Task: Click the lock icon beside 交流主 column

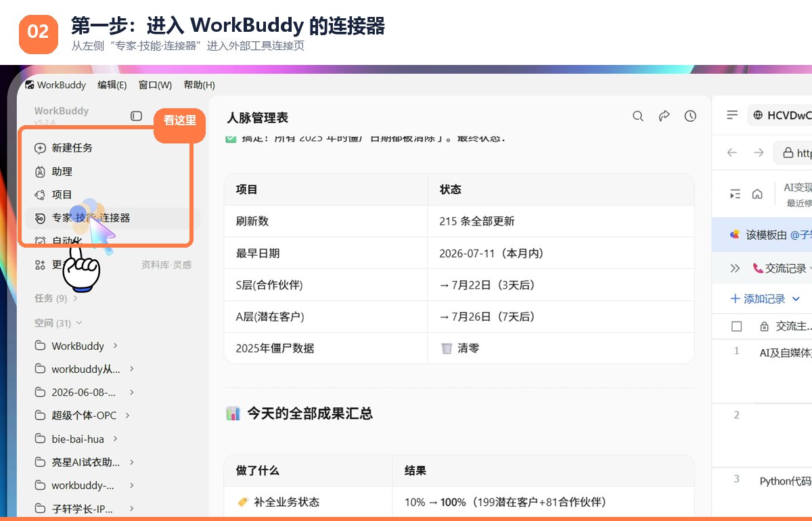Action: pyautogui.click(x=764, y=327)
